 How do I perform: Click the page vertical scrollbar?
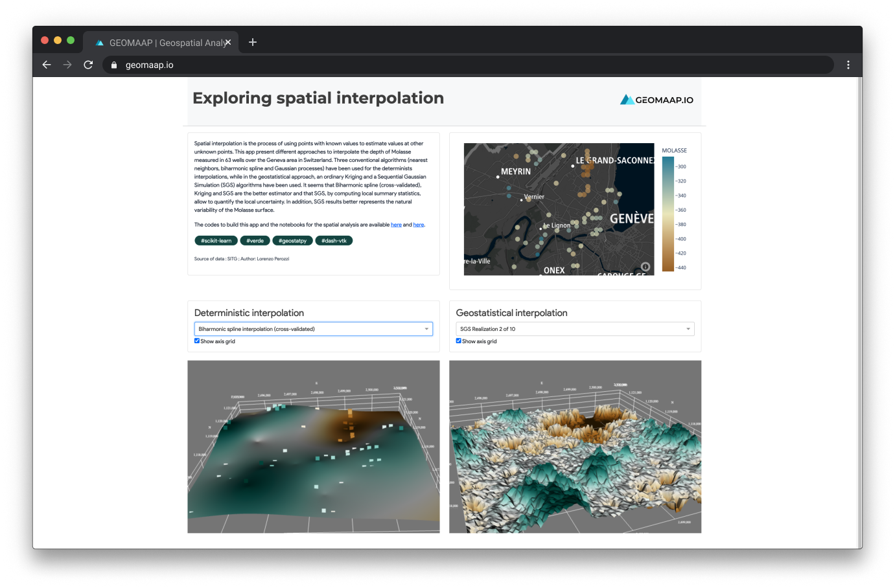pyautogui.click(x=859, y=313)
